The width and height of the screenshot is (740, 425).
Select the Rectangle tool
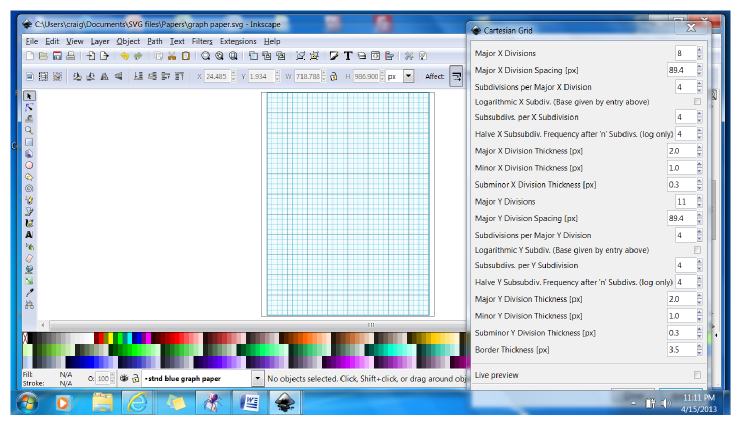(x=29, y=142)
